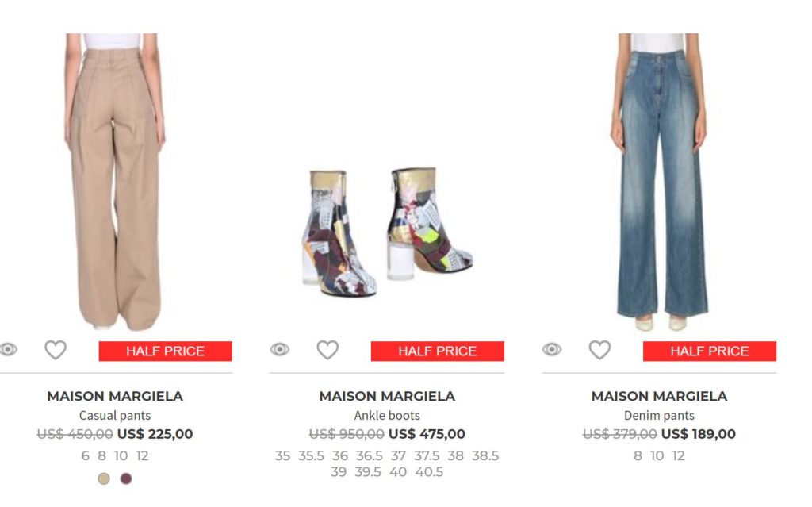Viewport: 812px width, 507px height.
Task: Open quick view eye for Denim pants
Action: (x=552, y=350)
